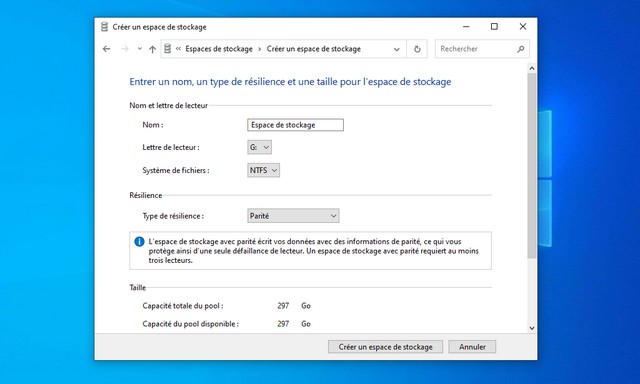
Task: Click the storage icon in address bar
Action: tap(167, 49)
